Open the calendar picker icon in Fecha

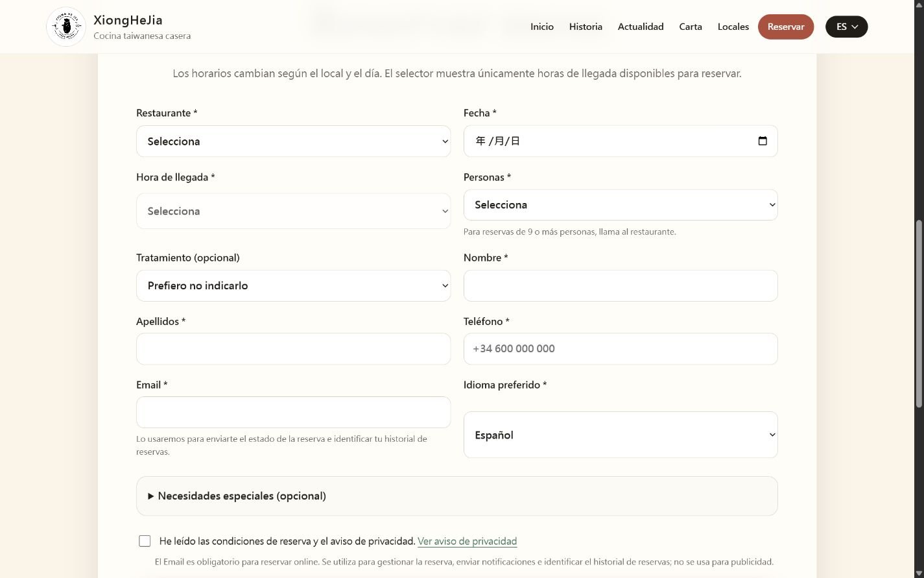pyautogui.click(x=763, y=141)
